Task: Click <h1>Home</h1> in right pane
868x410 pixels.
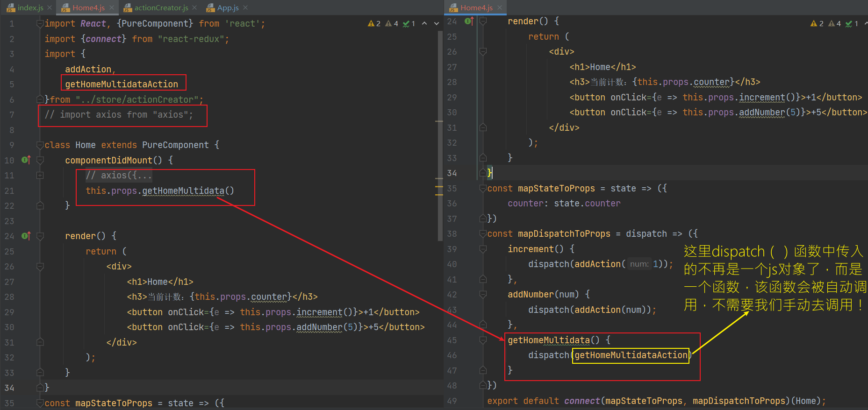Action: (603, 67)
